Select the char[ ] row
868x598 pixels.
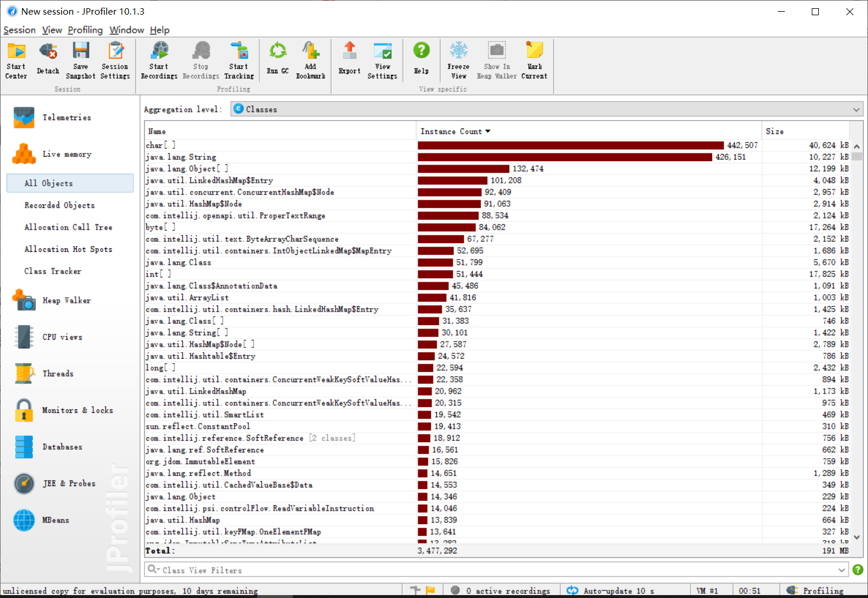pos(498,145)
